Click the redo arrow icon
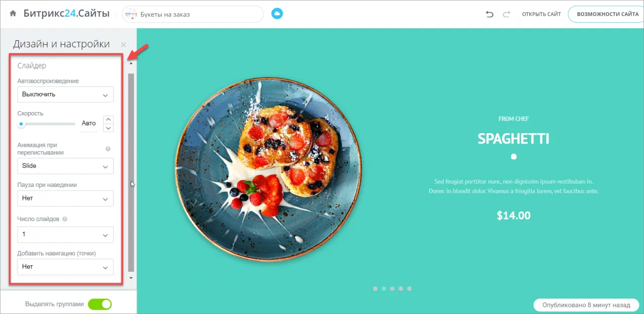The image size is (644, 314). [x=506, y=14]
